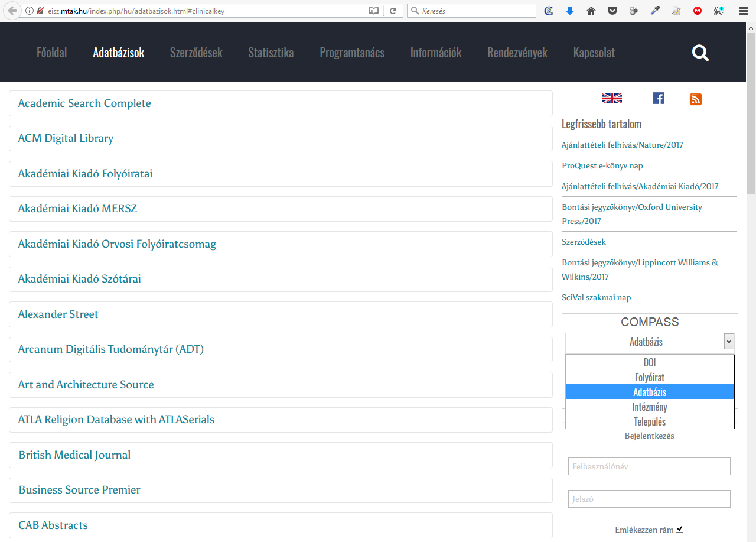Select highlighted Adatbázis option in dropdown list
The width and height of the screenshot is (756, 542).
click(650, 392)
